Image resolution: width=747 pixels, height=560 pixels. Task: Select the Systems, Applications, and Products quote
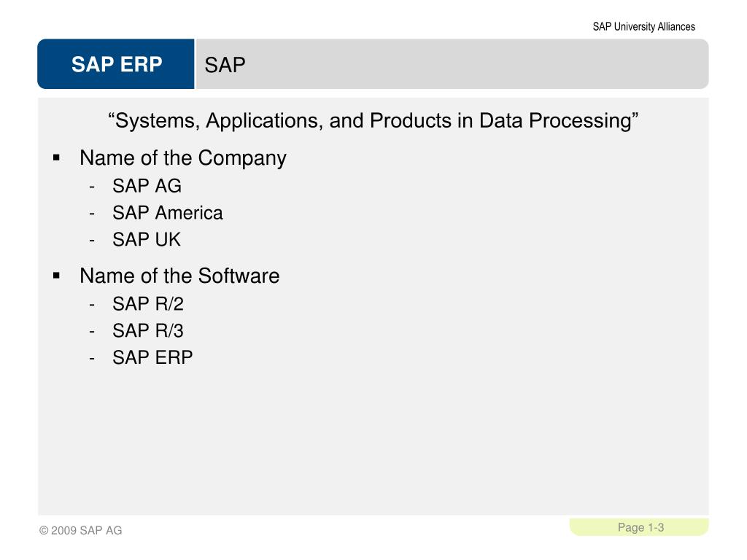(x=373, y=120)
